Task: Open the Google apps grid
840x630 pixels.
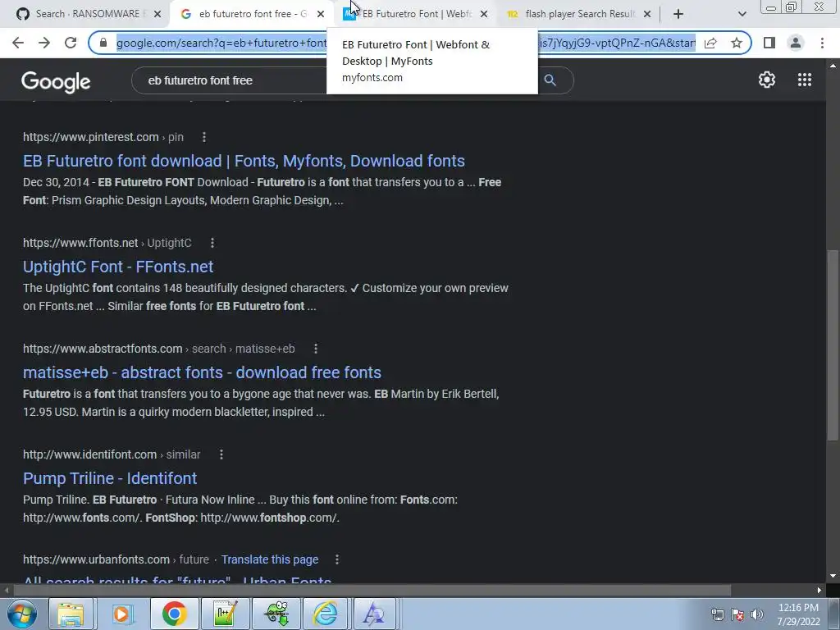Action: (x=805, y=80)
